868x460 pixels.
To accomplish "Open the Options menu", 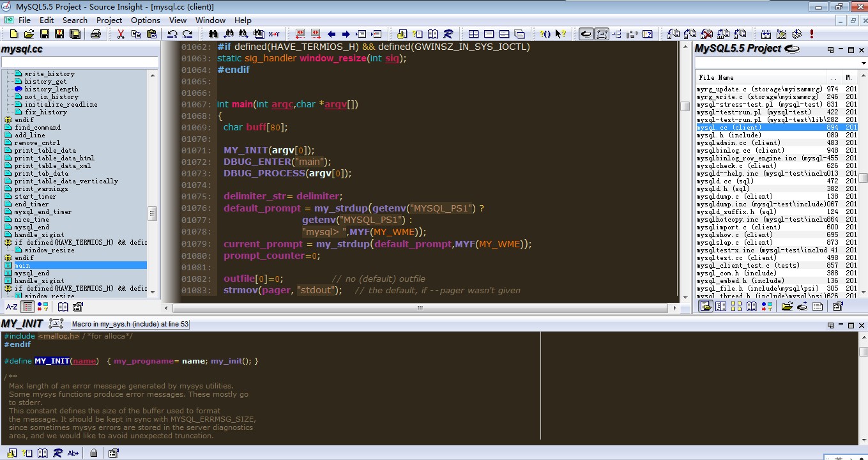I will tap(146, 20).
